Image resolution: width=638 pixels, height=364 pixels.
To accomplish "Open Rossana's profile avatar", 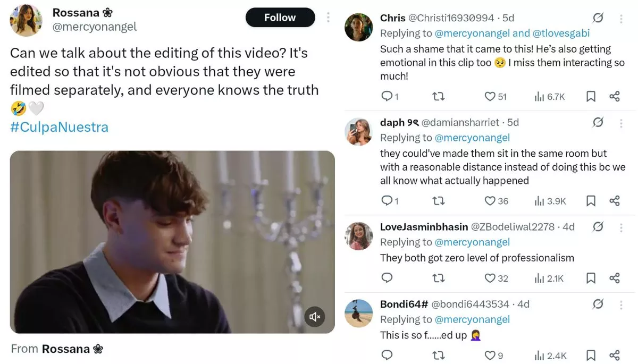I will [26, 21].
